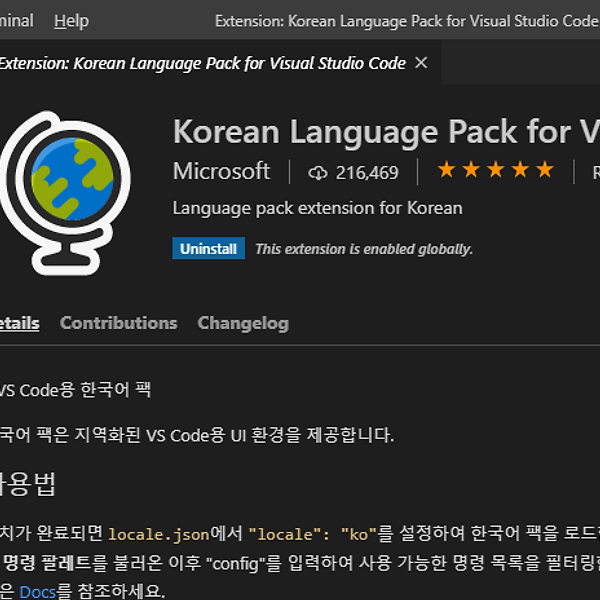Click the globe extension icon
The height and width of the screenshot is (600, 600).
pos(65,192)
